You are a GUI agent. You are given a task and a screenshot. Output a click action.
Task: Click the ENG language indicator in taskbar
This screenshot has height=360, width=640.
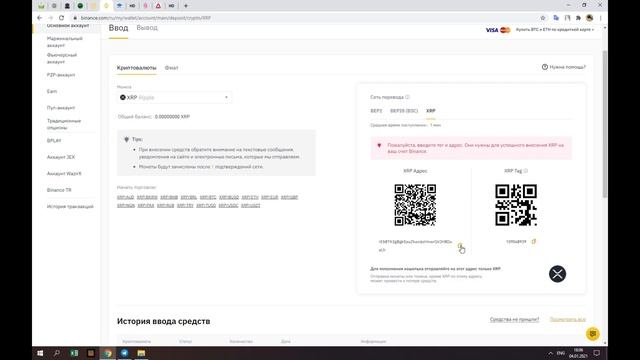[x=561, y=353]
